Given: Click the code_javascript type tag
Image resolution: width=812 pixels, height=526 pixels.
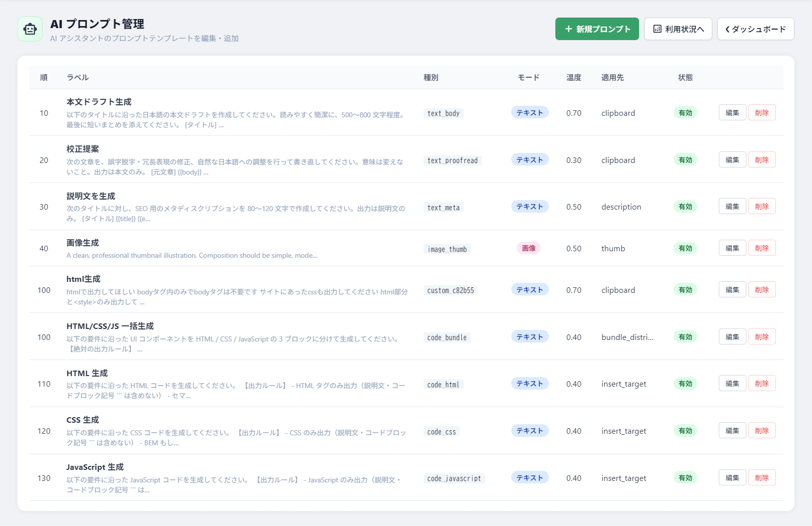Looking at the screenshot, I should pyautogui.click(x=454, y=478).
